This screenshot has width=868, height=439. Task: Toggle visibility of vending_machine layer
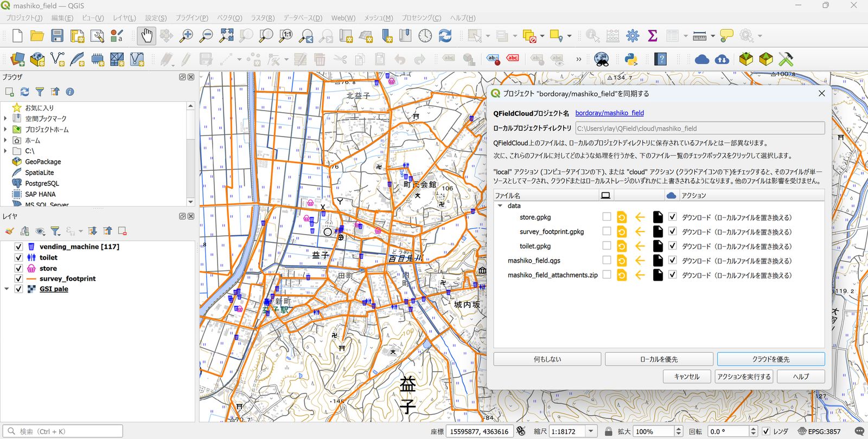(x=18, y=247)
